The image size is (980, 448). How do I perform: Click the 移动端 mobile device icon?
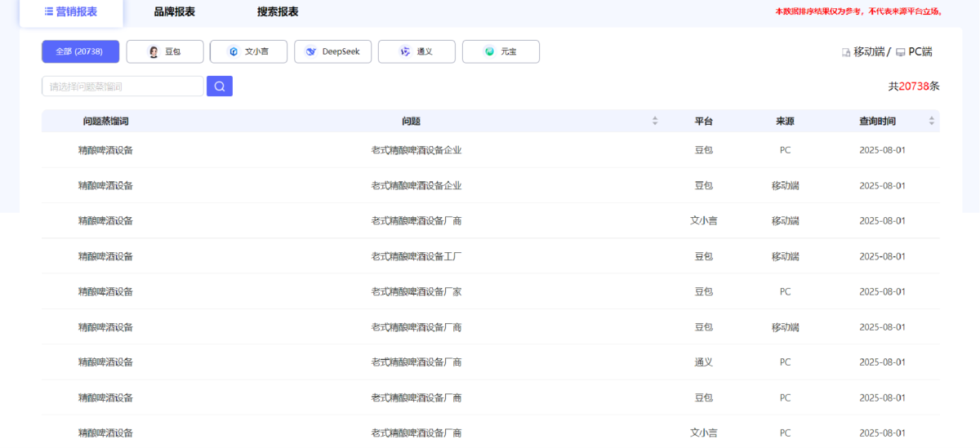pos(846,52)
